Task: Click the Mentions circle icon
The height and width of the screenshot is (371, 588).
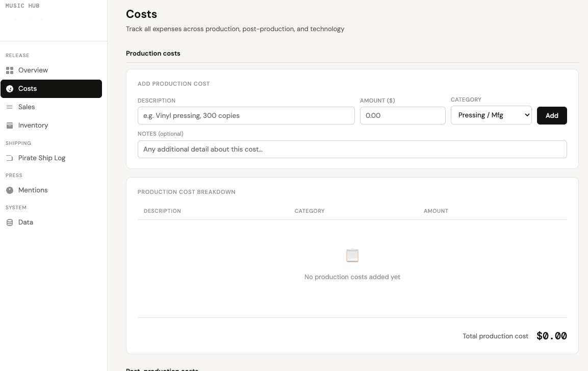Action: click(10, 190)
